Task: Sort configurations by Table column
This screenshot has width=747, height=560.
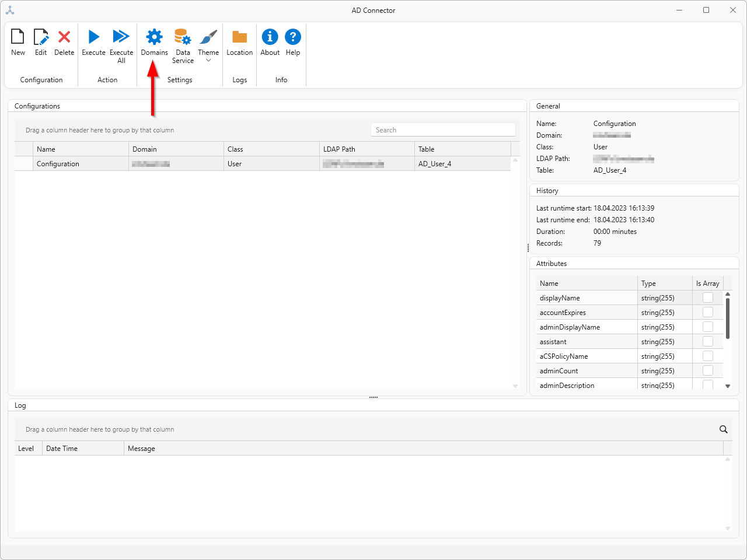Action: tap(463, 149)
